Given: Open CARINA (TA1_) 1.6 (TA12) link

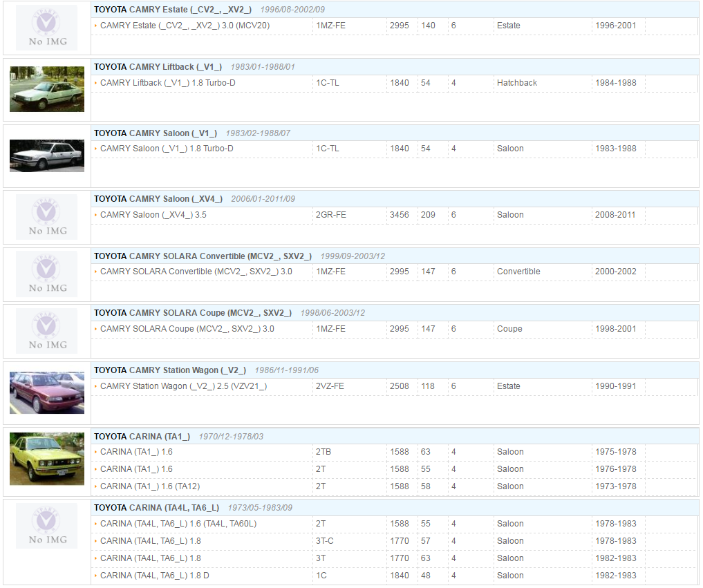Looking at the screenshot, I should (x=150, y=486).
